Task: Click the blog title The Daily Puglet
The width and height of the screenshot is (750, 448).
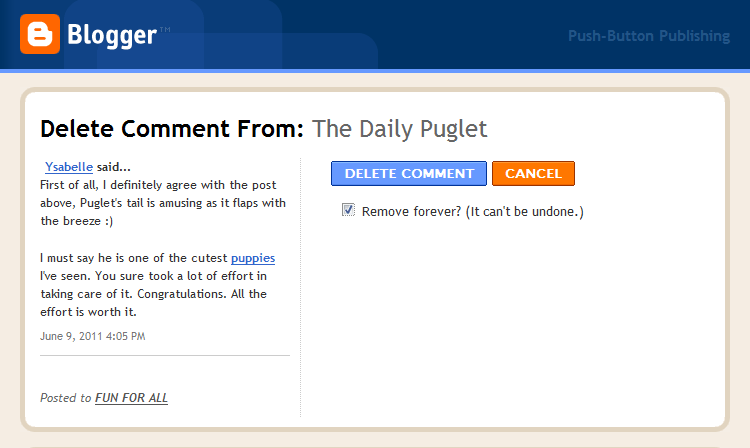Action: click(x=400, y=129)
